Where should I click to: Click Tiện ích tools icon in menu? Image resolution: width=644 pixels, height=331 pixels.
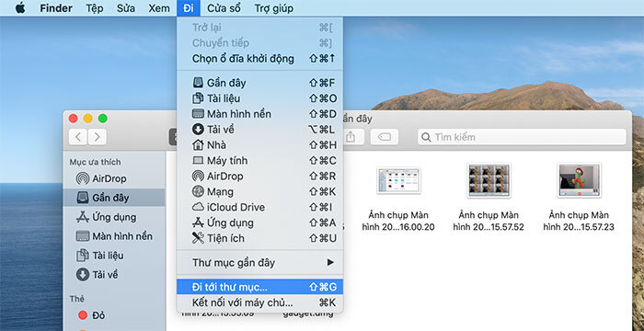[198, 238]
